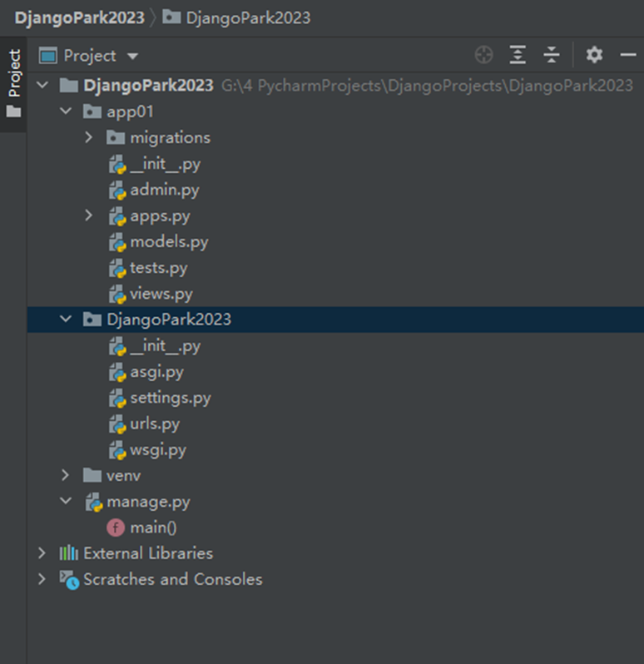Viewport: 644px width, 664px height.
Task: Click the Project view icon in header
Action: pos(48,56)
